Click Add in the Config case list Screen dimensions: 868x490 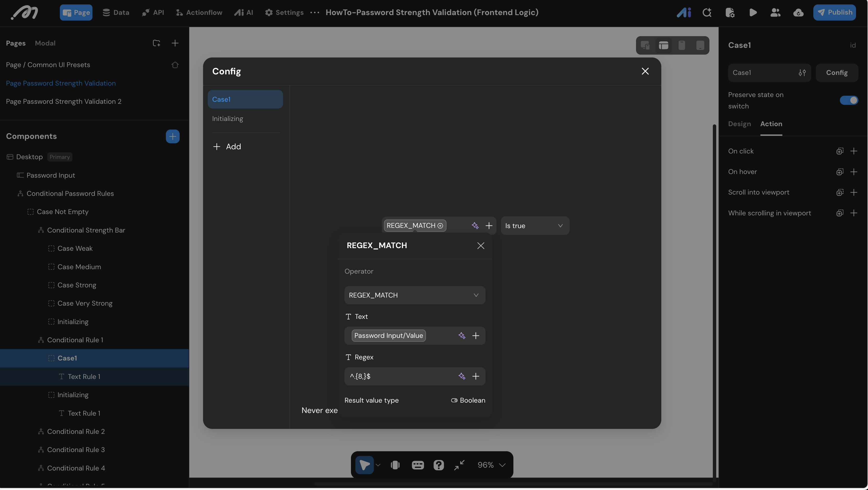[x=227, y=146]
